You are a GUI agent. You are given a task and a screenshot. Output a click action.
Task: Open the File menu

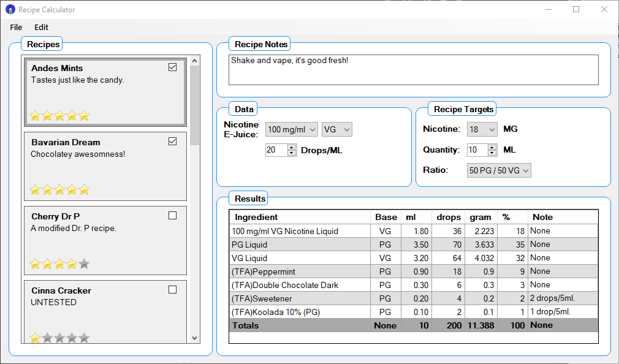[16, 27]
